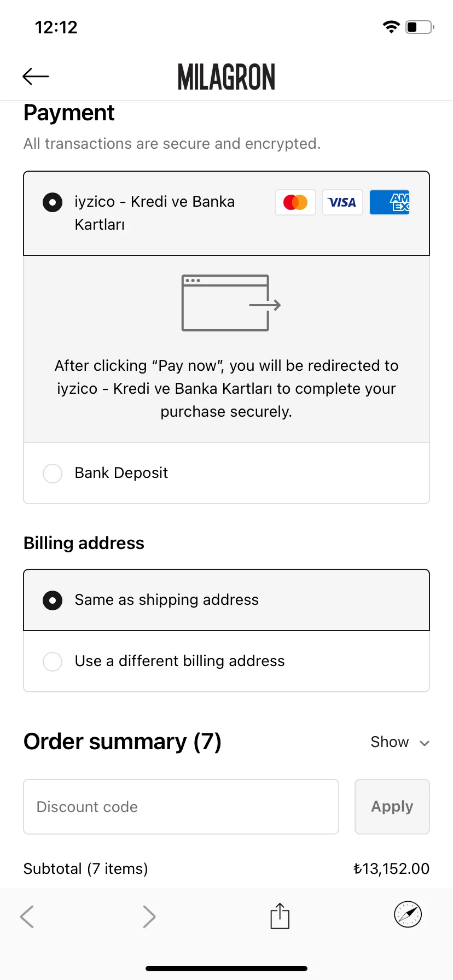Viewport: 453px width, 980px height.
Task: Go forward in the browser toolbar
Action: (149, 916)
